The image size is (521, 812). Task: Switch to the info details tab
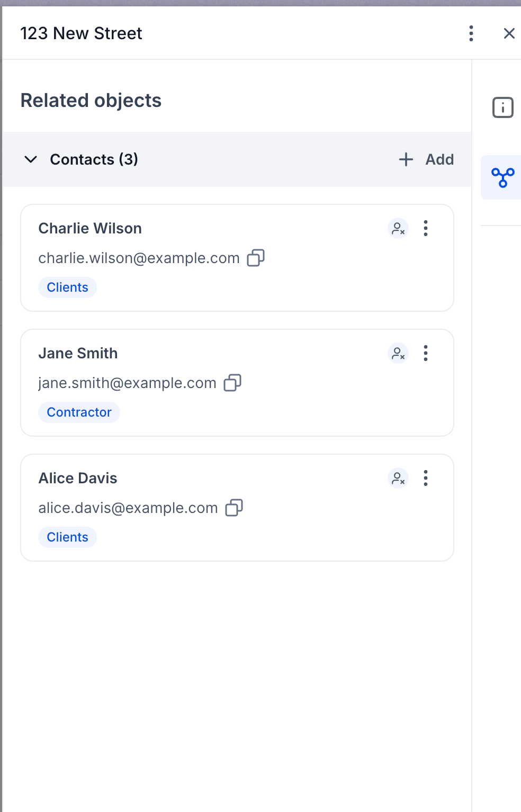click(502, 107)
